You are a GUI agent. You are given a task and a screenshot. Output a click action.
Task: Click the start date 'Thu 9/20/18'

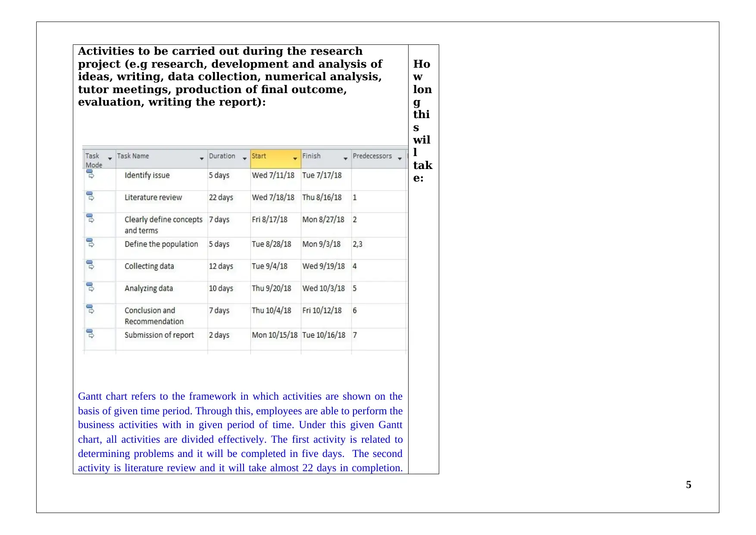(x=272, y=288)
